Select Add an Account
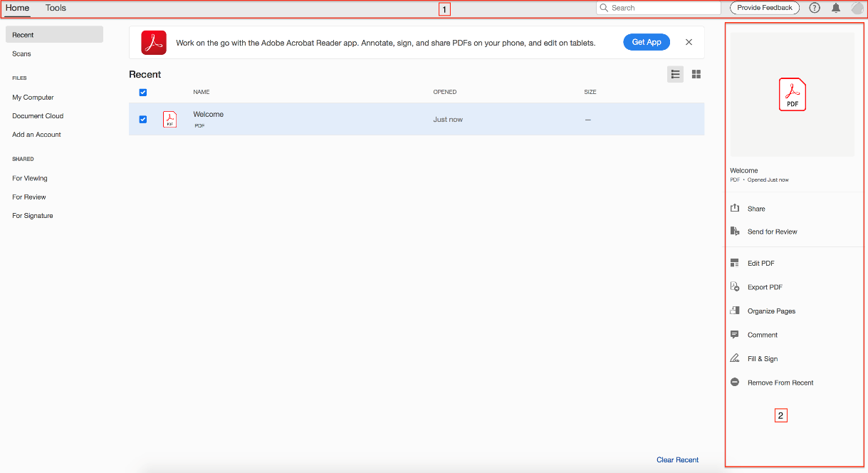 point(36,134)
